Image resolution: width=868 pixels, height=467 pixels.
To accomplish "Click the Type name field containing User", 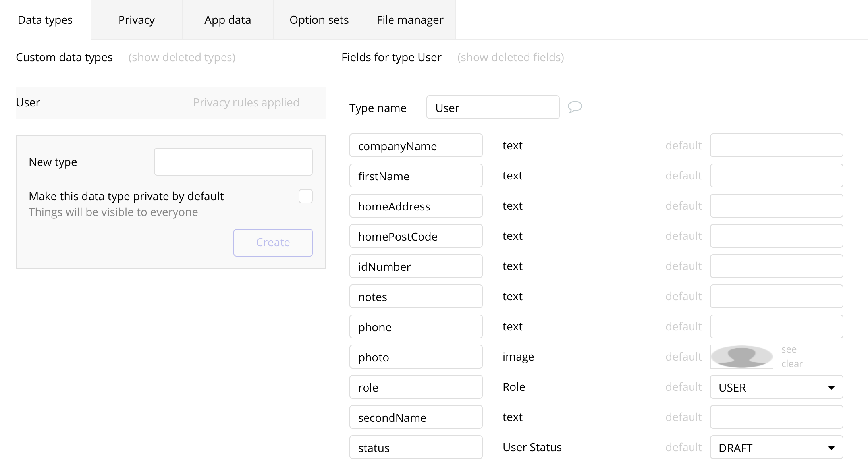I will pyautogui.click(x=493, y=108).
